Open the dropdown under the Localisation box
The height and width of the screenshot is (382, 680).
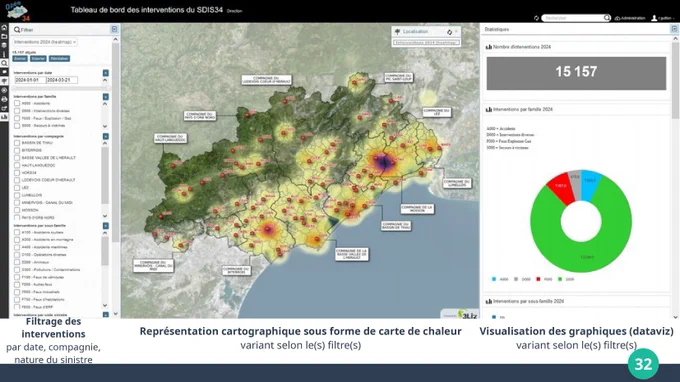point(426,42)
